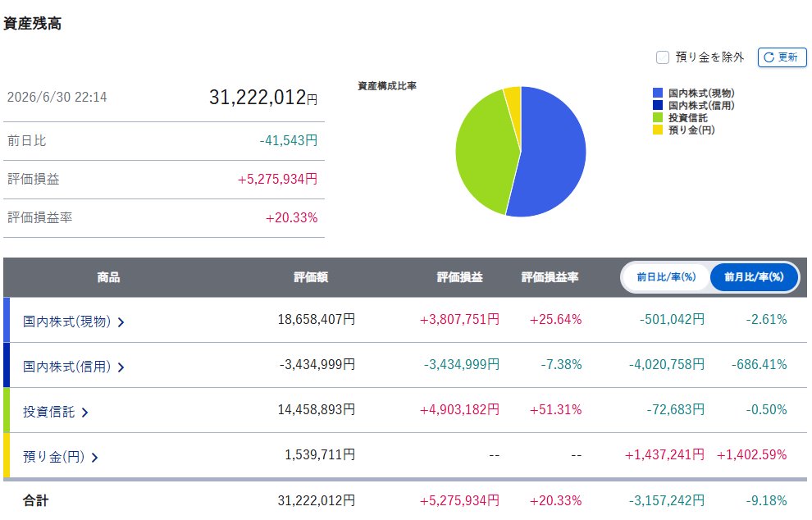812x520 pixels.
Task: Click the 評価損益率 column header
Action: click(x=550, y=277)
